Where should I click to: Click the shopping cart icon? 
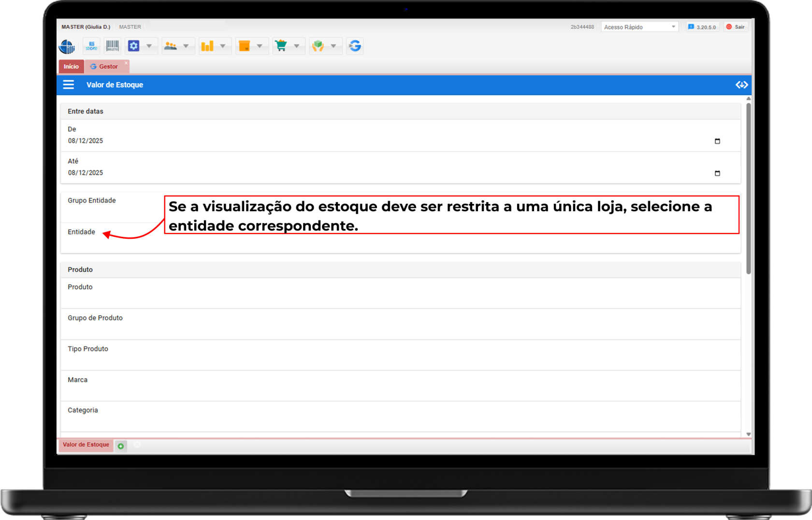[x=281, y=46]
